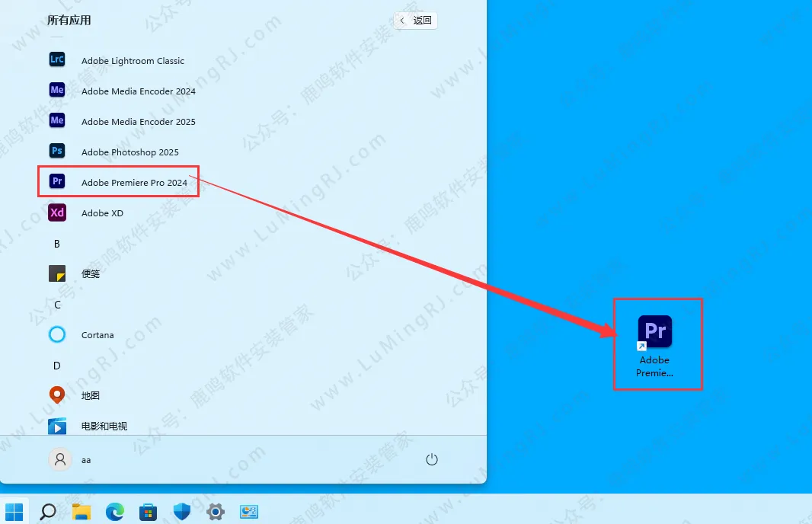This screenshot has height=524, width=812.
Task: Click the 返回 back button
Action: 416,21
